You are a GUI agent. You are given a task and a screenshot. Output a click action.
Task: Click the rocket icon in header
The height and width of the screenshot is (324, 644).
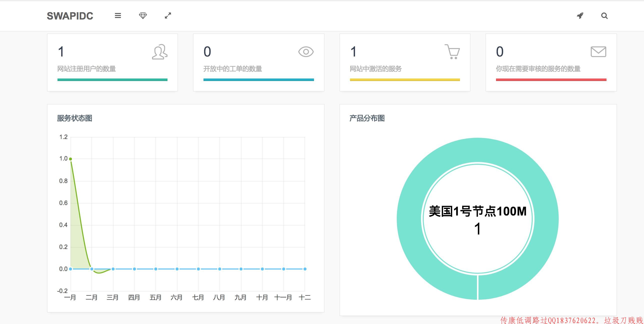pyautogui.click(x=580, y=16)
